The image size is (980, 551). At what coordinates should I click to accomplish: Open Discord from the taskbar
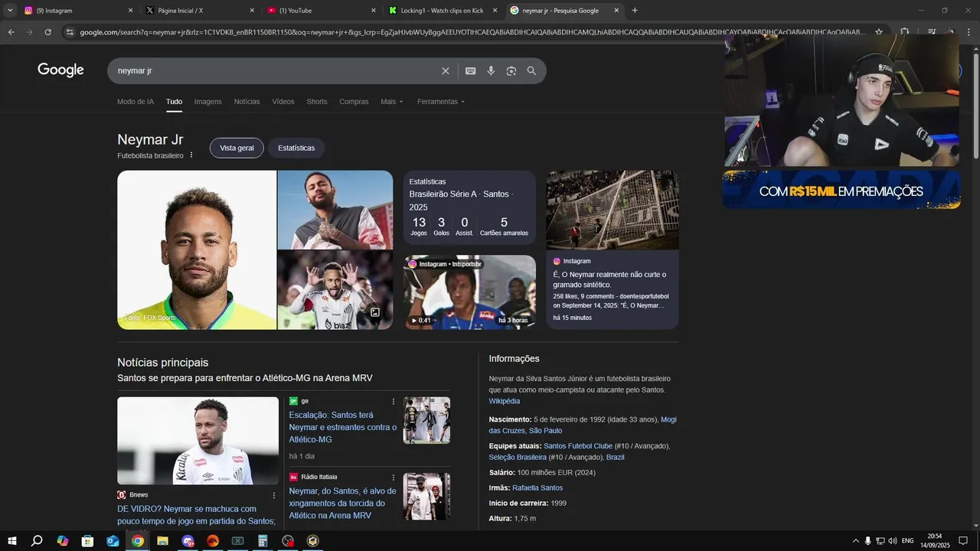point(188,541)
